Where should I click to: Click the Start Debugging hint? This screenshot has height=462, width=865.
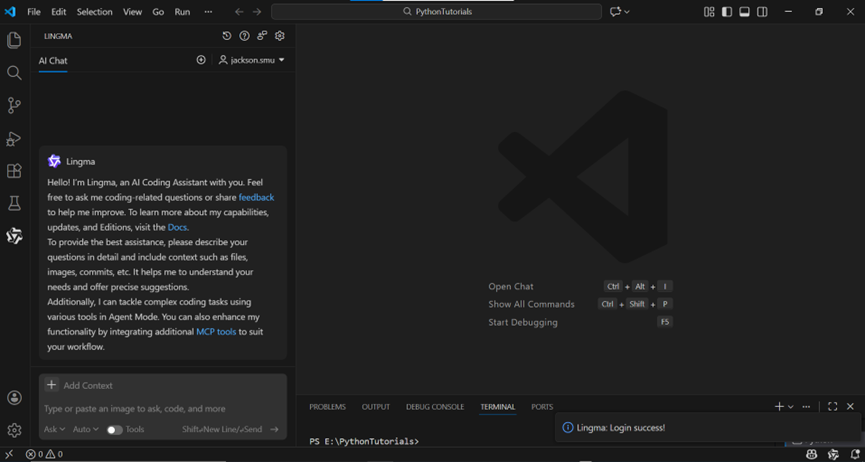point(523,322)
